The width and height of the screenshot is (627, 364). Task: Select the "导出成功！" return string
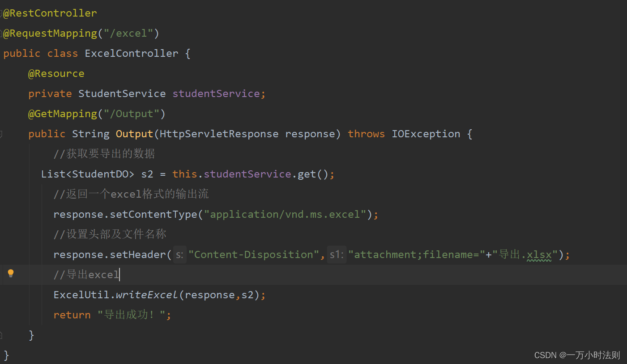pos(132,315)
